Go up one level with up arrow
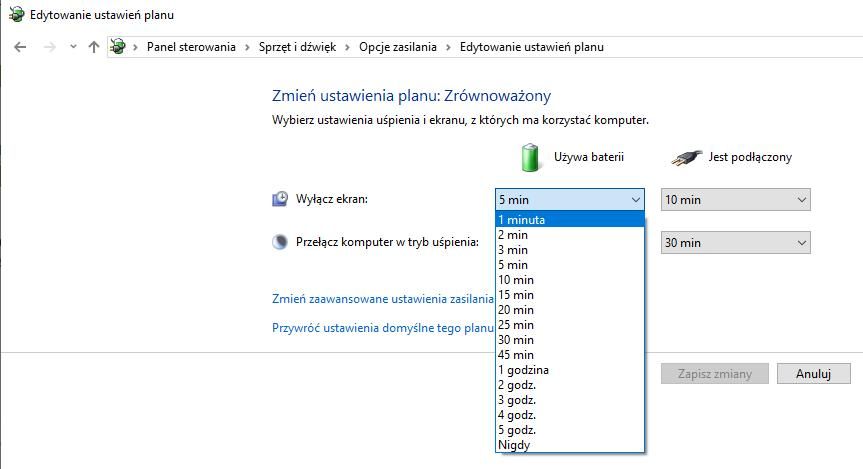 coord(94,47)
